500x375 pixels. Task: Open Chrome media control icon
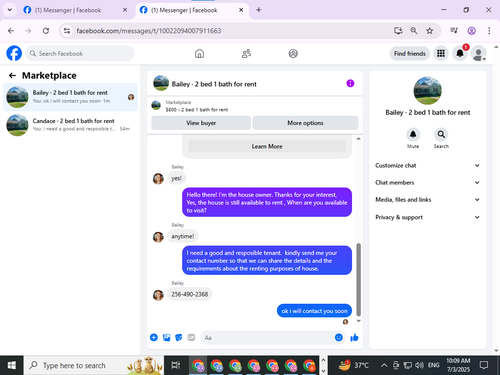[454, 31]
